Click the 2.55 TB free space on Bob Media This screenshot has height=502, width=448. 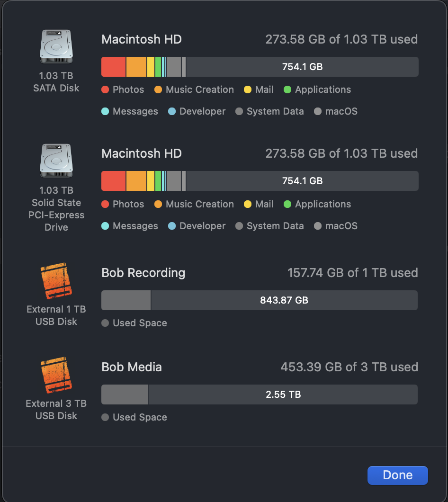coord(283,394)
